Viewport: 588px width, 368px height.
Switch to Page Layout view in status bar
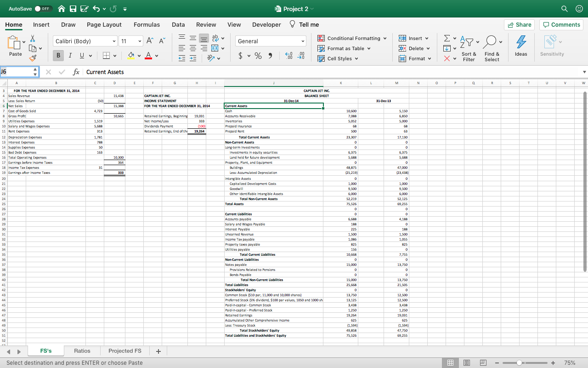[467, 362]
